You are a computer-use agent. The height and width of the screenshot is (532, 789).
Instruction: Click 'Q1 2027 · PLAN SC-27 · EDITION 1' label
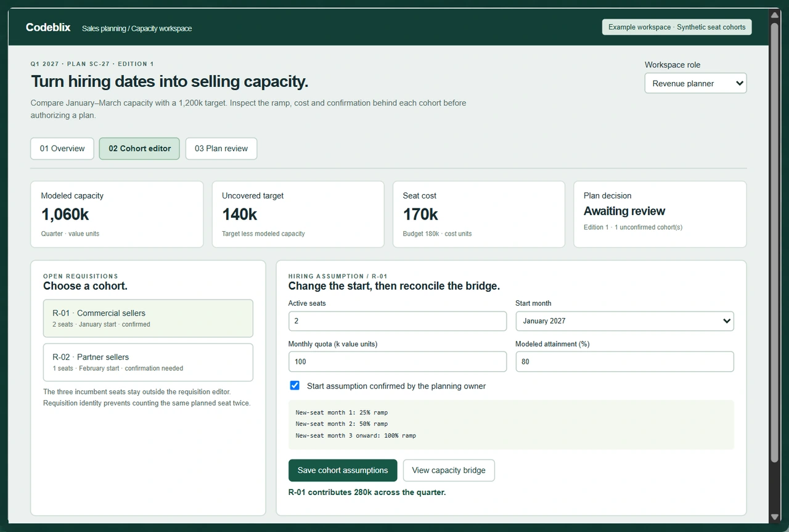92,64
